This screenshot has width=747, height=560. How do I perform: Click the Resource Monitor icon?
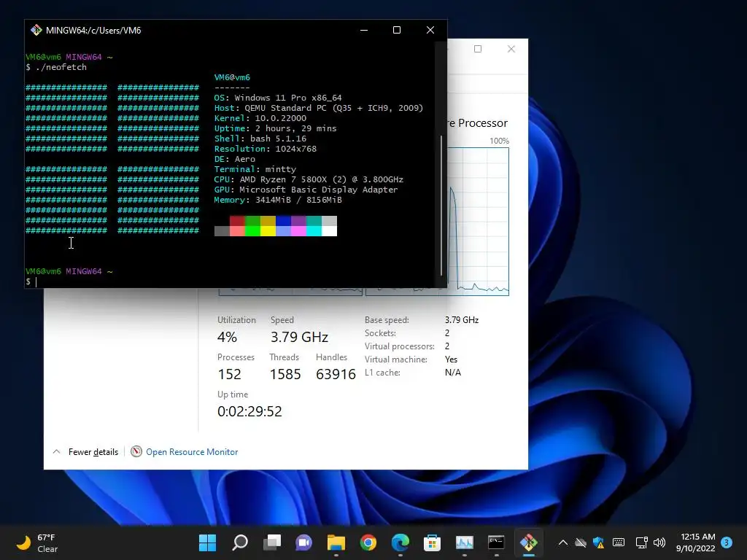[136, 451]
